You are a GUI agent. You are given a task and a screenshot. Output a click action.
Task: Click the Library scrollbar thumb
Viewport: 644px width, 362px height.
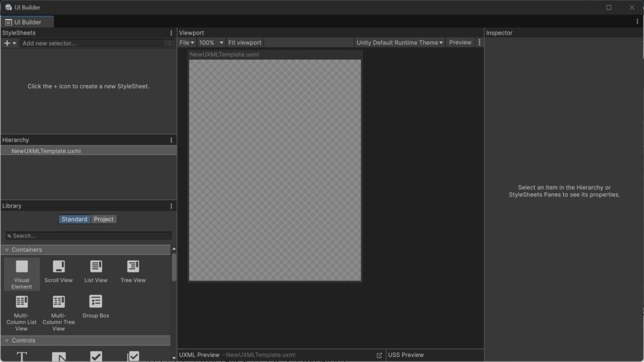pos(174,268)
